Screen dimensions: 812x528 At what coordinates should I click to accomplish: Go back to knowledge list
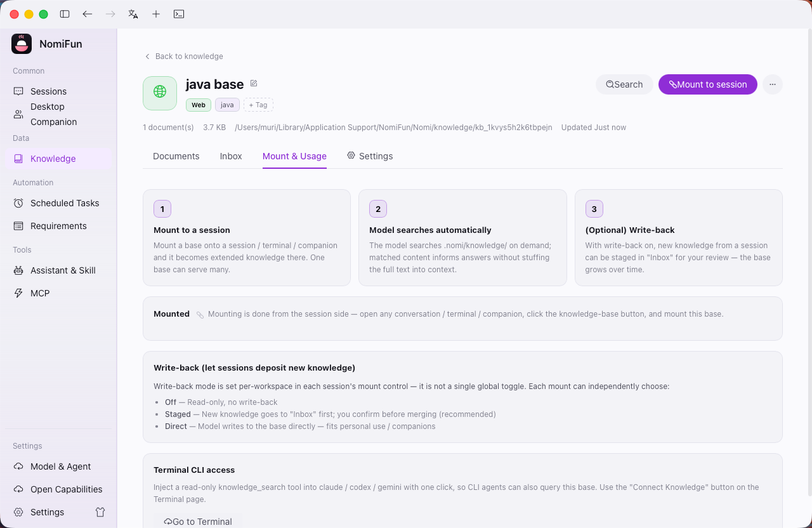(184, 56)
